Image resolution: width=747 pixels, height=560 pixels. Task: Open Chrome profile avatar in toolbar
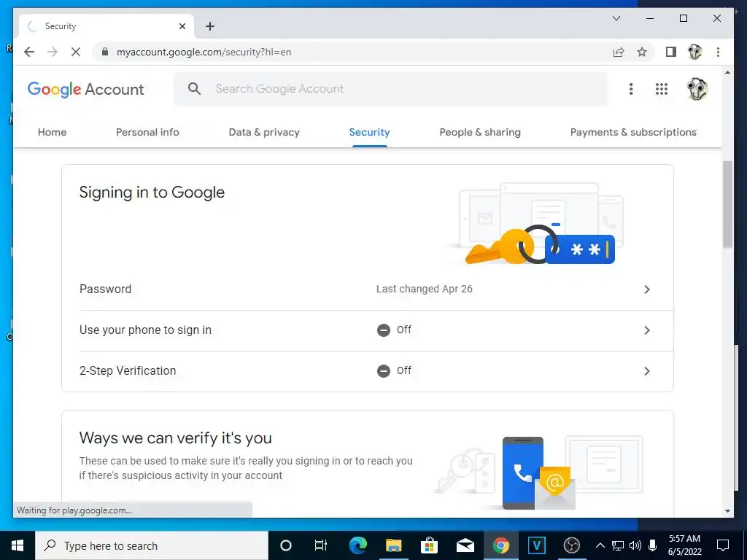[695, 52]
